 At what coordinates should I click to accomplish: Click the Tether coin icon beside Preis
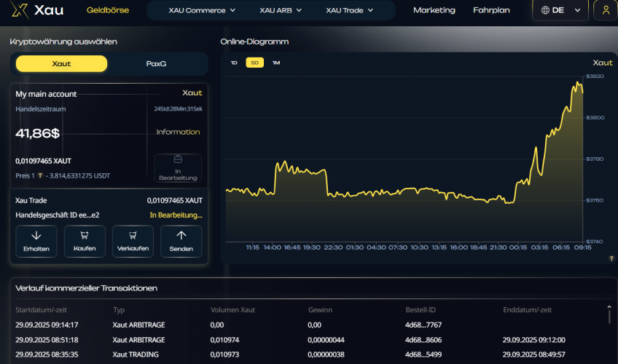click(x=41, y=176)
